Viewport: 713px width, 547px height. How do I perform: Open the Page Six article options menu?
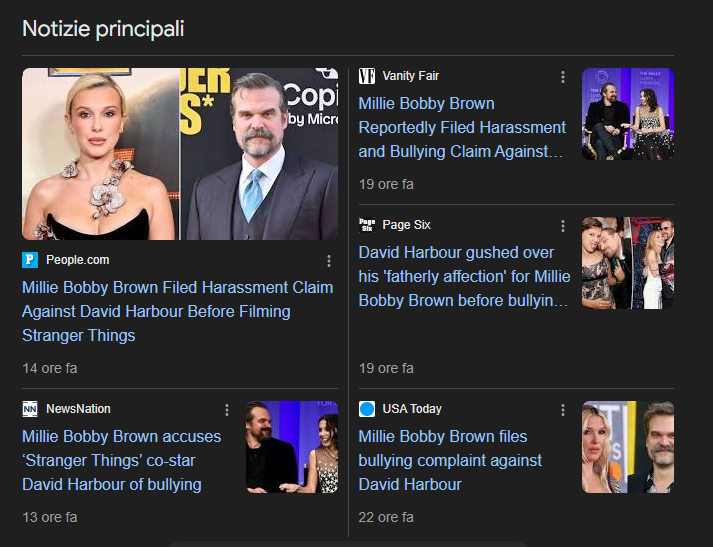click(563, 226)
